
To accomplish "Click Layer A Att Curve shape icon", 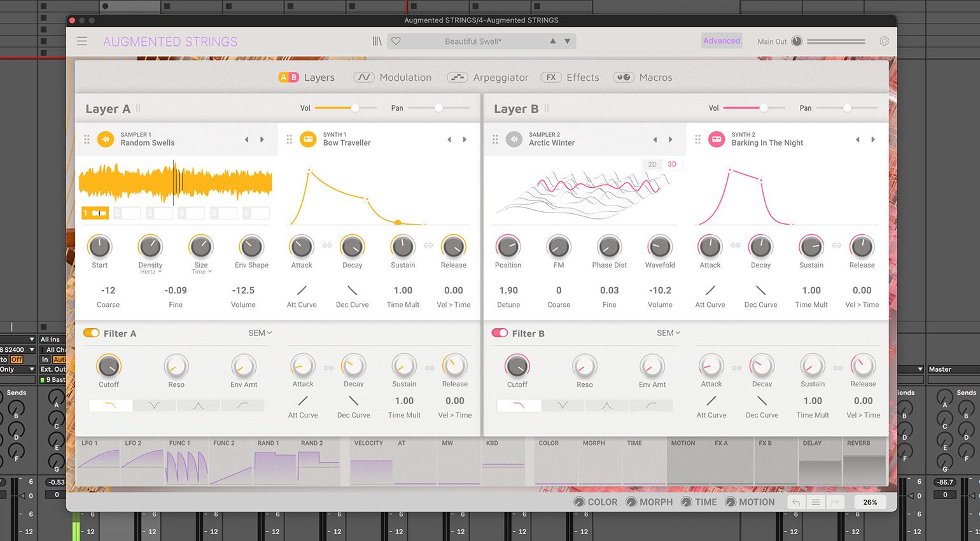I will (x=302, y=290).
